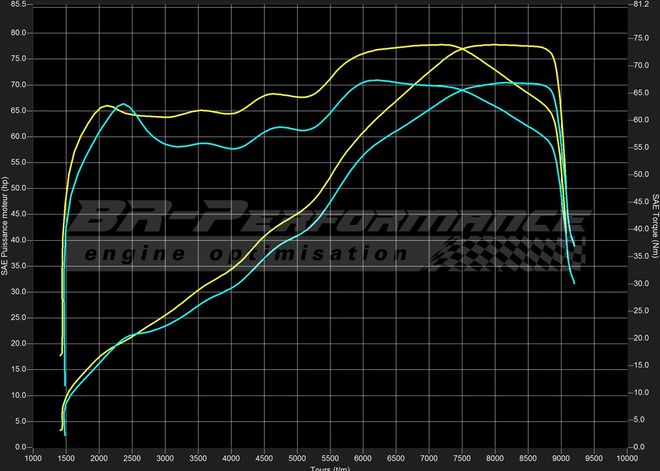Screen dimensions: 660x471
Task: Click the 75.0 label on right torque axis
Action: 641,38
